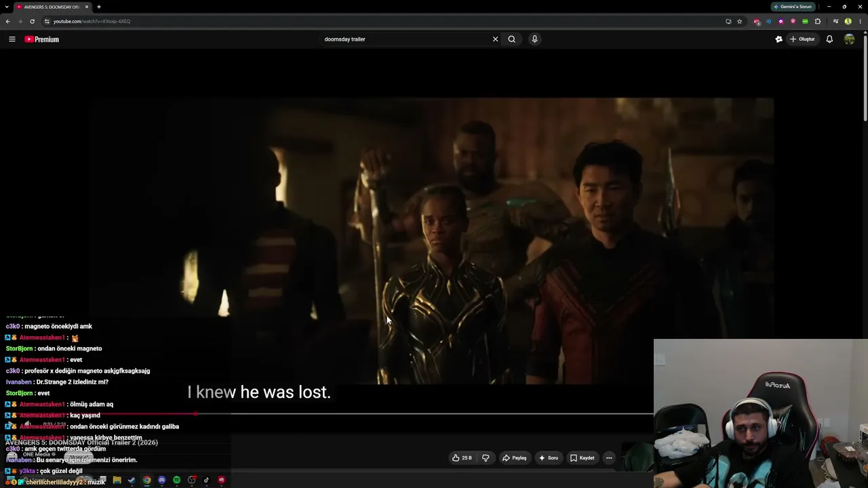The height and width of the screenshot is (488, 868).
Task: Clear the 'doomsday trailer' search text
Action: point(495,39)
